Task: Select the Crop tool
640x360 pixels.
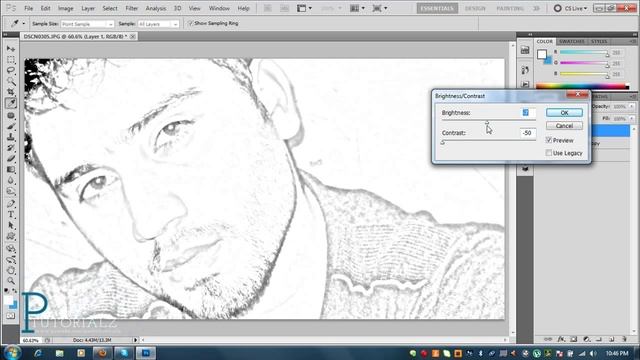Action: [x=11, y=92]
